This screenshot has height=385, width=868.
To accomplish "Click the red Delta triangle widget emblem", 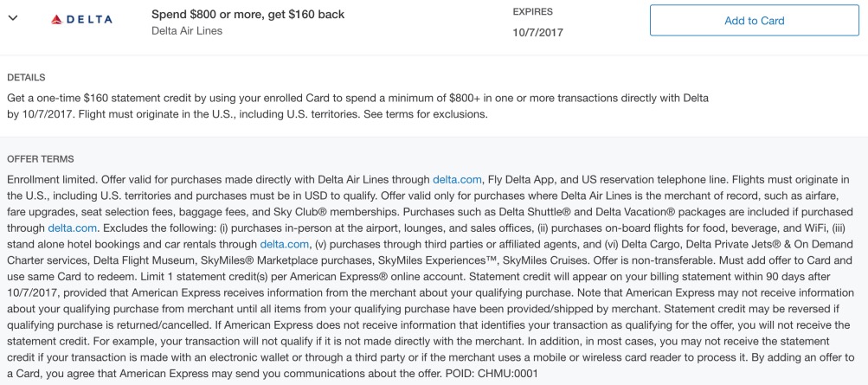I will coord(56,20).
